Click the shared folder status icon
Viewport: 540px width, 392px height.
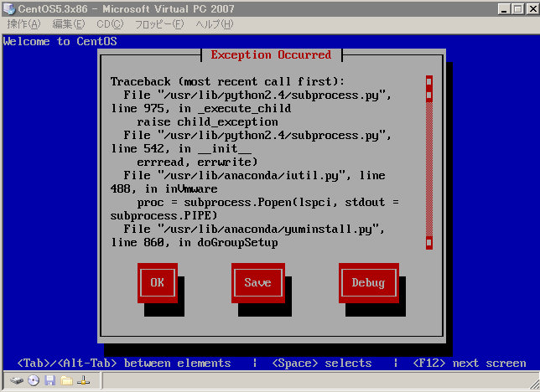(66, 380)
